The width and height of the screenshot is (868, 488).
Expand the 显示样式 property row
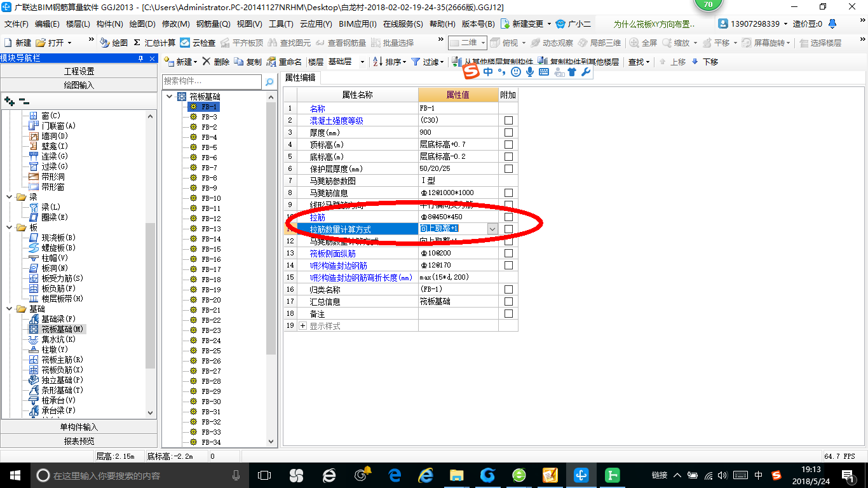point(302,326)
